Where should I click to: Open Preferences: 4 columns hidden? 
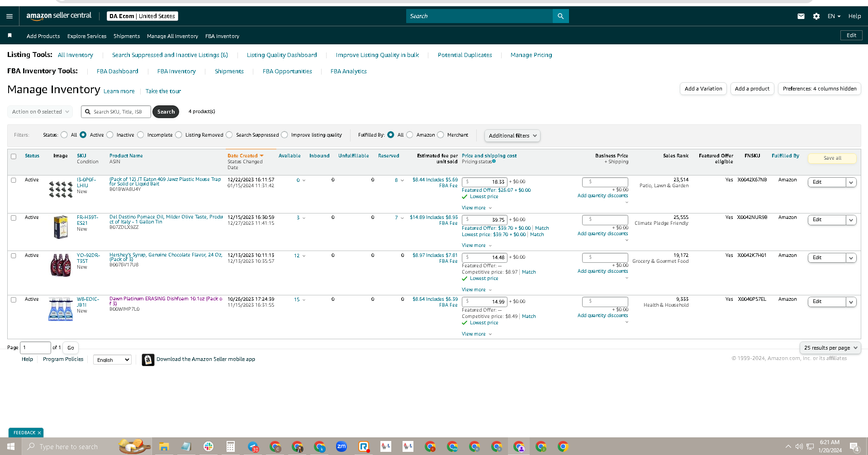820,89
